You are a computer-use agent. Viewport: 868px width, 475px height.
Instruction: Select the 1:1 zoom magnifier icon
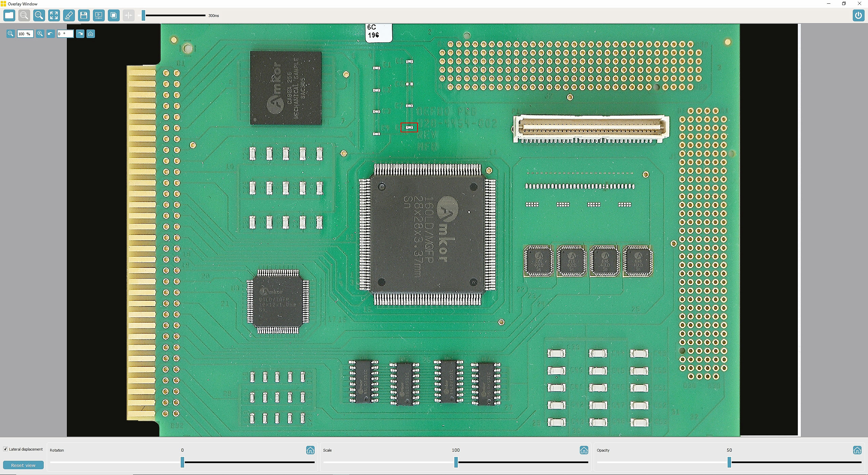pyautogui.click(x=39, y=15)
